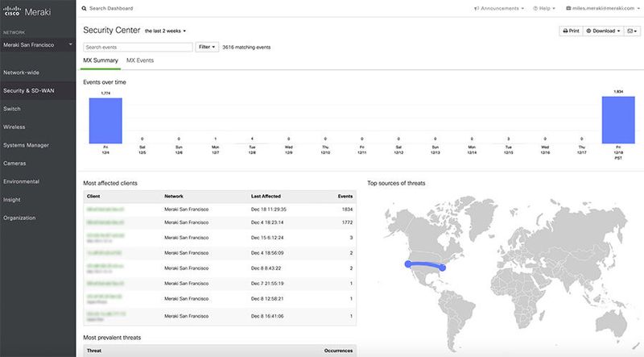Click the West Coast threat point on map
The image size is (644, 357).
coord(408,264)
